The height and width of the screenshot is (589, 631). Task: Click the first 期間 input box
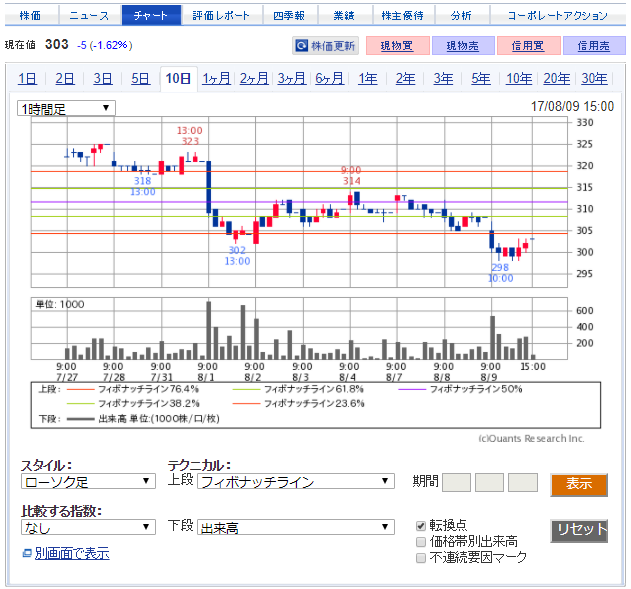point(456,482)
